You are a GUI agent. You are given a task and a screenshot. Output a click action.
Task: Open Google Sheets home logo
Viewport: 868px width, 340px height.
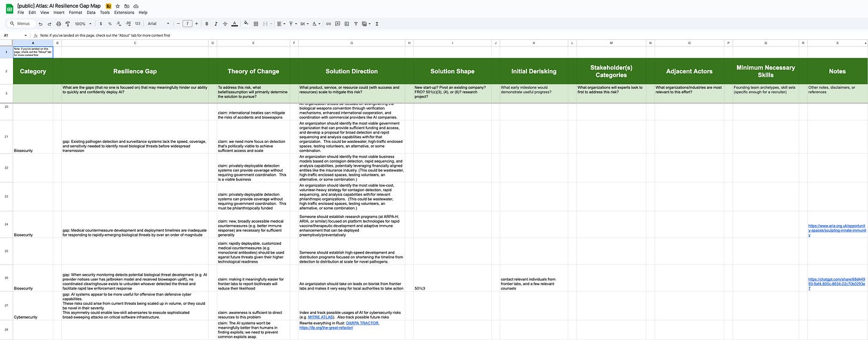(x=10, y=9)
